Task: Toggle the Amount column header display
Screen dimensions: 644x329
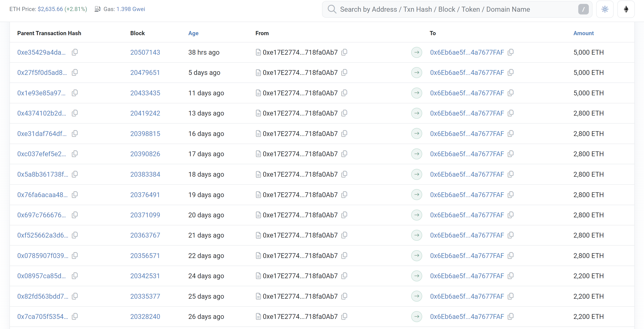Action: [x=583, y=33]
